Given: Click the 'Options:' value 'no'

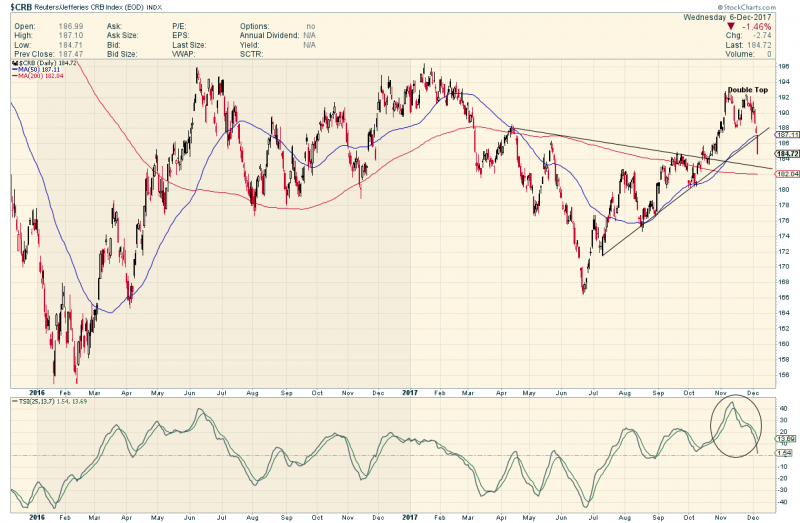Looking at the screenshot, I should [x=311, y=27].
